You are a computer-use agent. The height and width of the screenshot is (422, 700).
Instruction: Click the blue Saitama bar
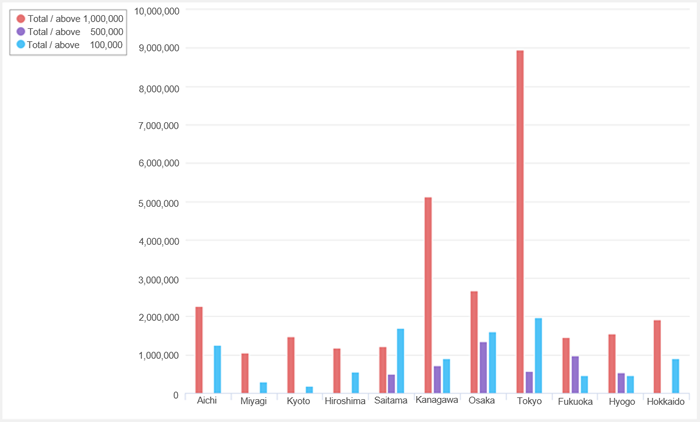click(x=401, y=361)
